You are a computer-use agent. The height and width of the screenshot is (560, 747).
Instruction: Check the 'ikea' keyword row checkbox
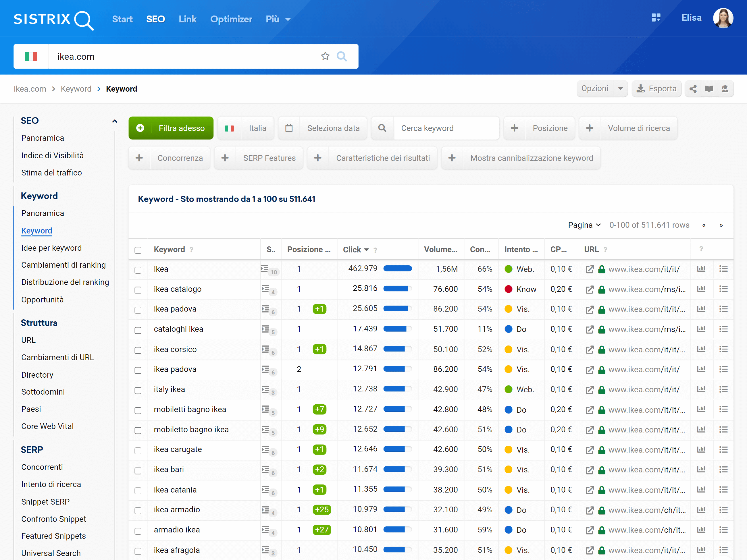pyautogui.click(x=138, y=270)
